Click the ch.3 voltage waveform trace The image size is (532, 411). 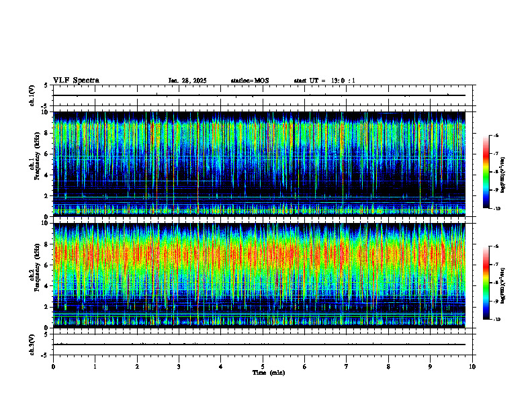coord(259,345)
